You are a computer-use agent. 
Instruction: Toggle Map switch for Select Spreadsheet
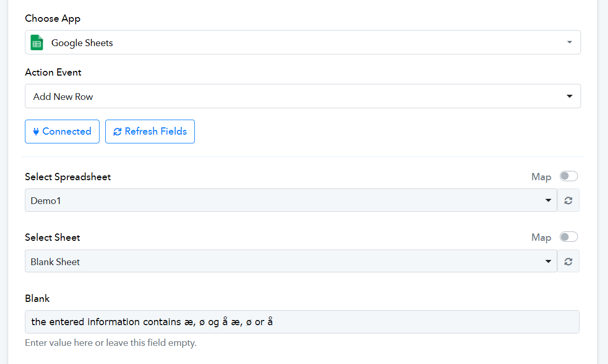coord(569,176)
